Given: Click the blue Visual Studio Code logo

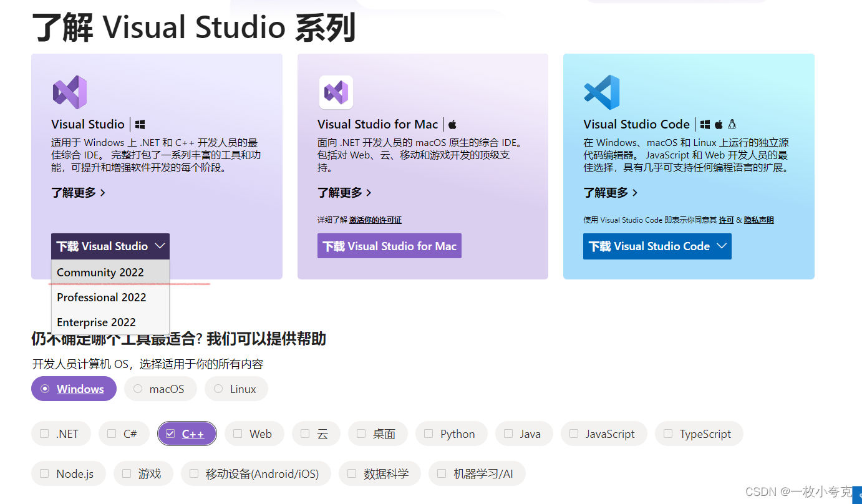Looking at the screenshot, I should (x=601, y=92).
